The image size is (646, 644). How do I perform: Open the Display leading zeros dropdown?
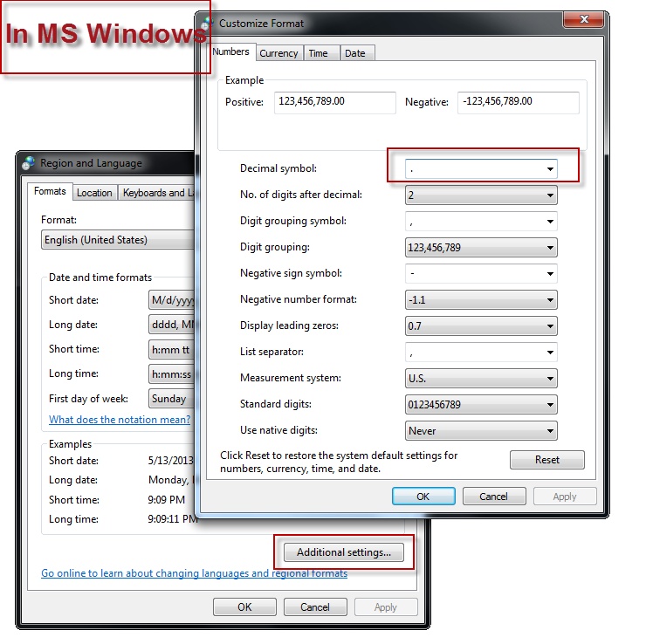pyautogui.click(x=481, y=326)
